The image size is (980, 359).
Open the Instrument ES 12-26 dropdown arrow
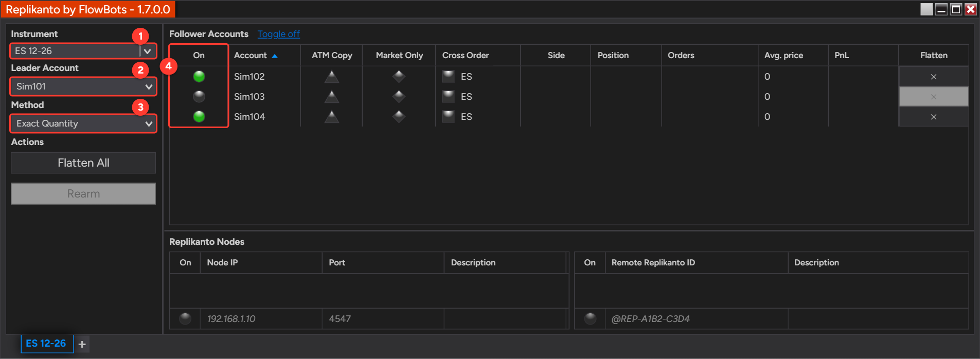(147, 51)
